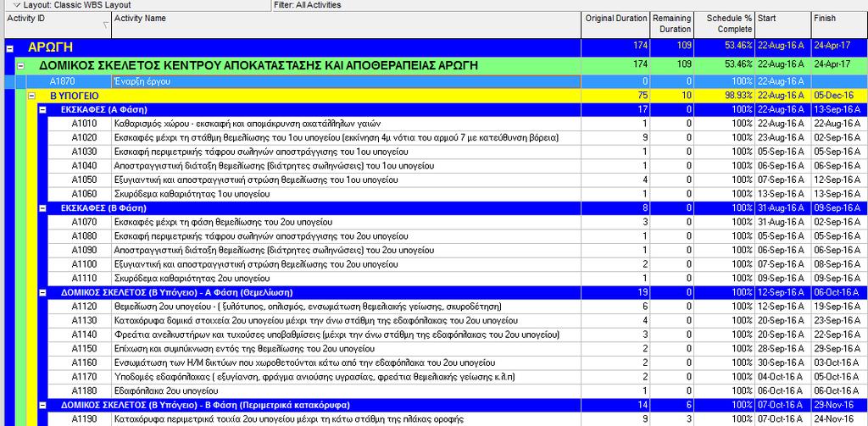Select activity ID A1140
868x426 pixels.
pyautogui.click(x=84, y=335)
